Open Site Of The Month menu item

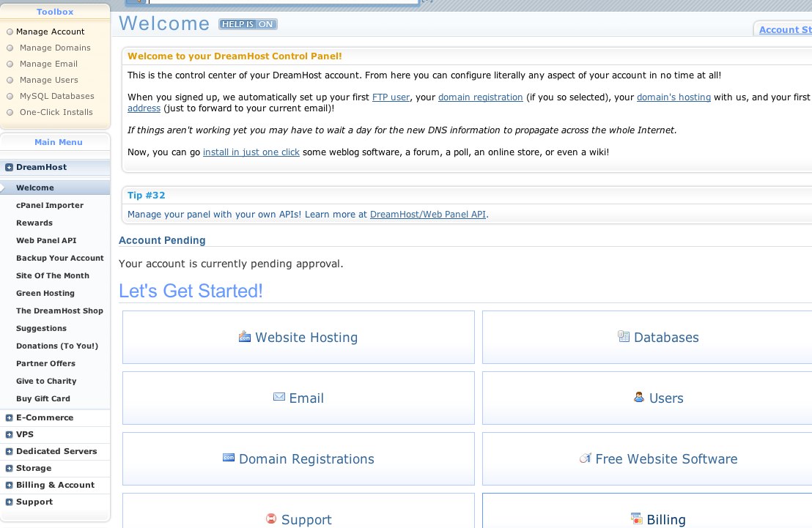click(x=52, y=275)
